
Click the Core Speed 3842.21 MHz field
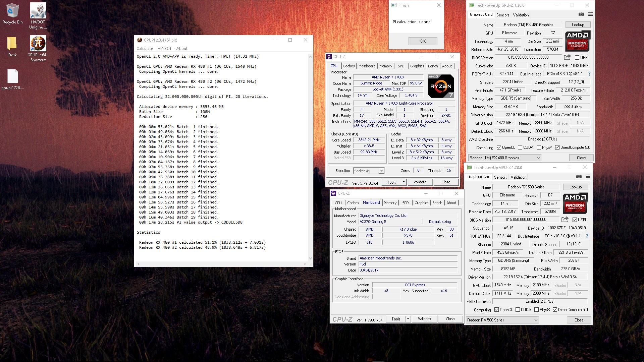click(369, 140)
